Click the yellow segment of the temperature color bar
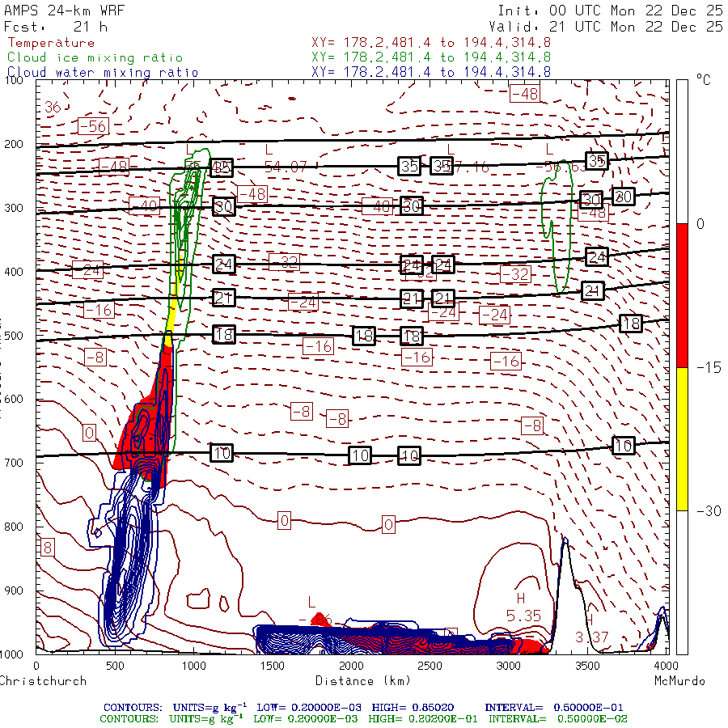 (682, 438)
